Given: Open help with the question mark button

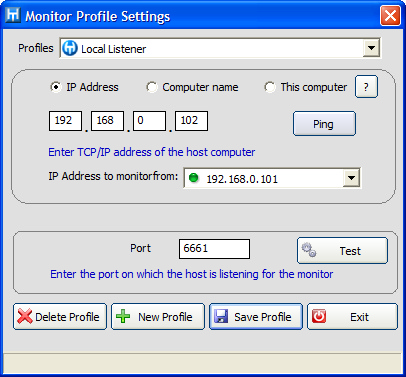Looking at the screenshot, I should click(366, 87).
